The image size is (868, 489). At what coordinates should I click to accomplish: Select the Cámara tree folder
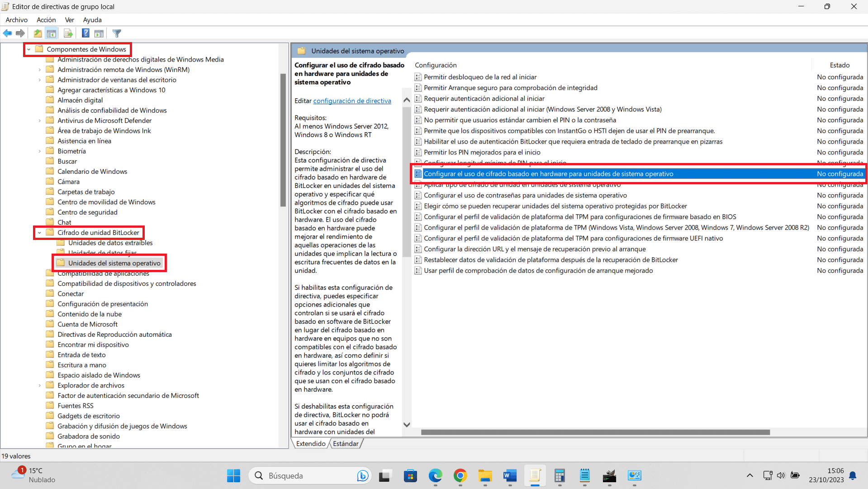pos(68,182)
